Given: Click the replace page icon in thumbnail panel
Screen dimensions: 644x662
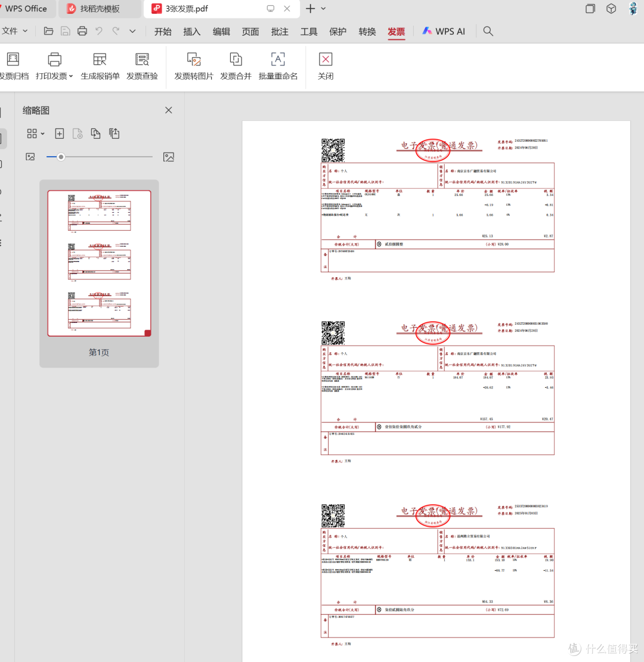Looking at the screenshot, I should pos(96,134).
